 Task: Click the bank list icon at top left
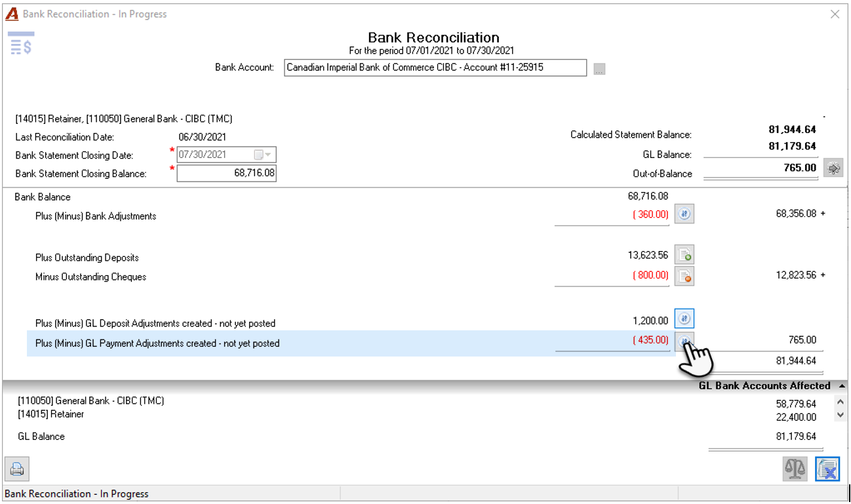pyautogui.click(x=21, y=43)
